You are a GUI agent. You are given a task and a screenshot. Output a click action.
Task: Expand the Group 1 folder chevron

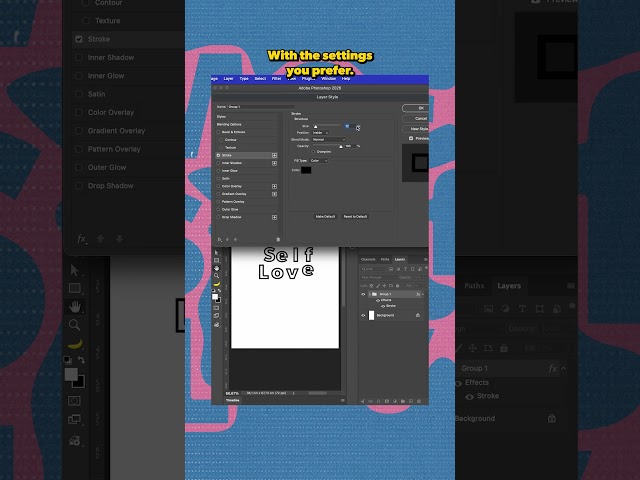click(370, 294)
